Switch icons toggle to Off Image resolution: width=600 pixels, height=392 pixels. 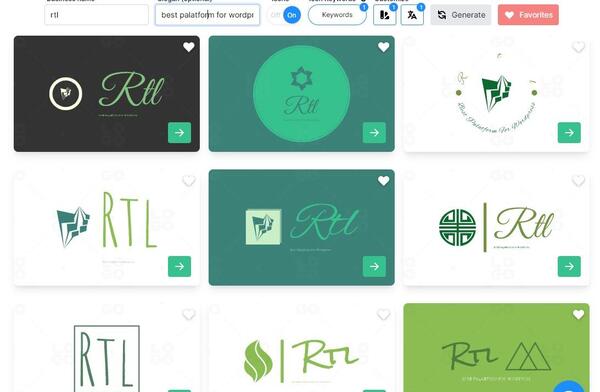click(275, 15)
